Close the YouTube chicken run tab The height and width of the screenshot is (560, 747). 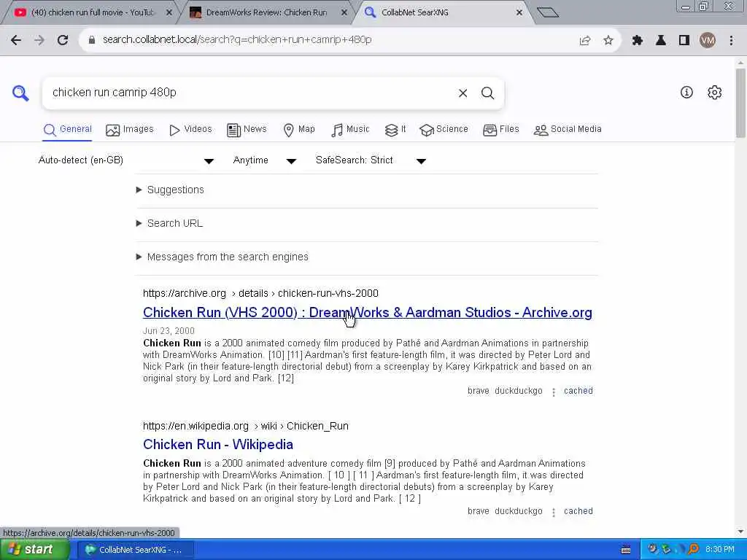tap(169, 13)
